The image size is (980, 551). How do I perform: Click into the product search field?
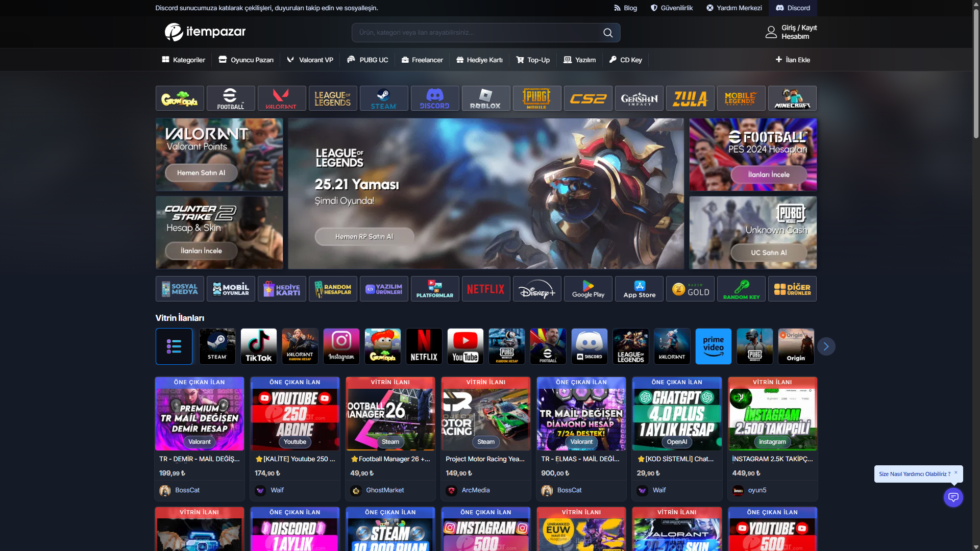tap(475, 33)
